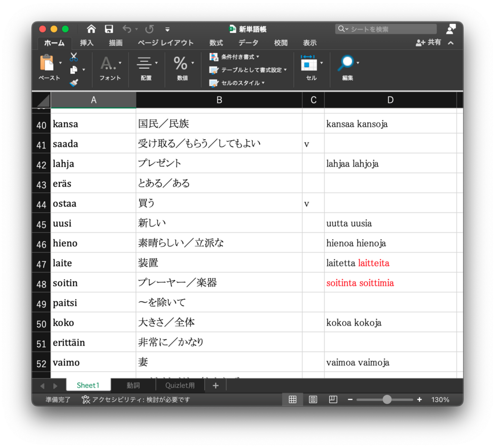Undo the last action
Screen dimensions: 495x448
[x=127, y=29]
